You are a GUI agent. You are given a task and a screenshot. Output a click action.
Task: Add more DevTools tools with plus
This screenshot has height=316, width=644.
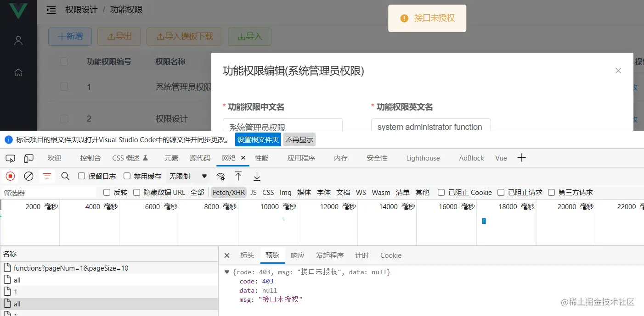[521, 158]
